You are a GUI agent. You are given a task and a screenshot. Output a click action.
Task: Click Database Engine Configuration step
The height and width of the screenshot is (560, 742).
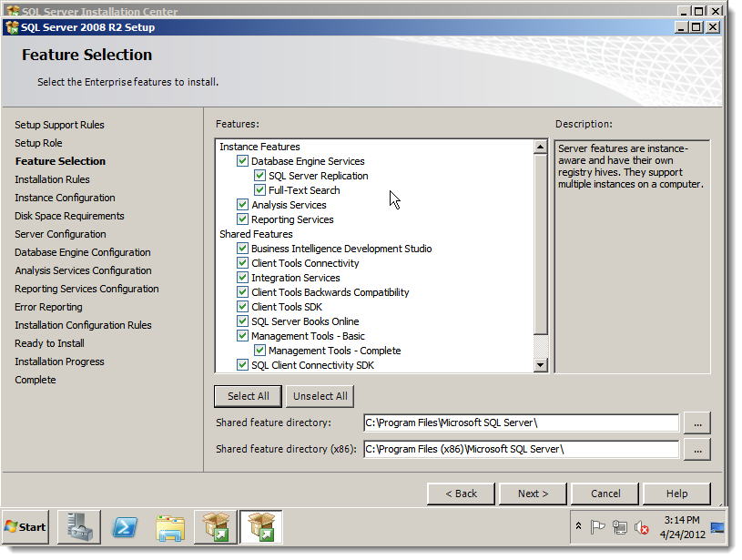82,252
